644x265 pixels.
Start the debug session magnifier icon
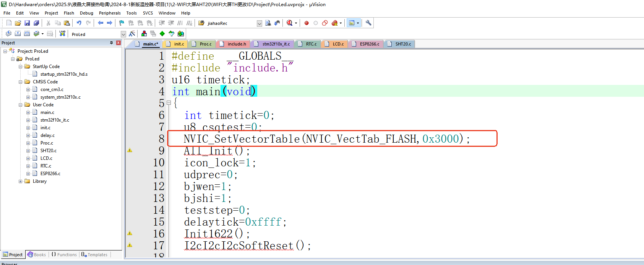(290, 23)
